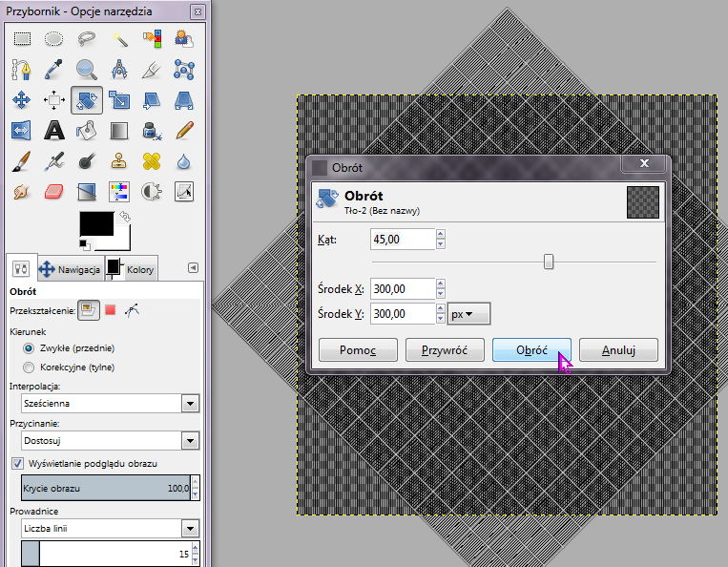Click the Anuluj button
The width and height of the screenshot is (728, 567).
(x=618, y=350)
